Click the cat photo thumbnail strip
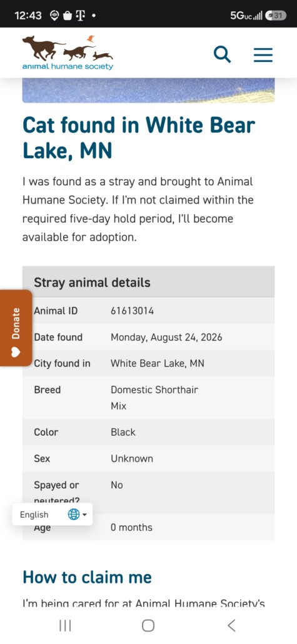This screenshot has width=297, height=644. [148, 91]
